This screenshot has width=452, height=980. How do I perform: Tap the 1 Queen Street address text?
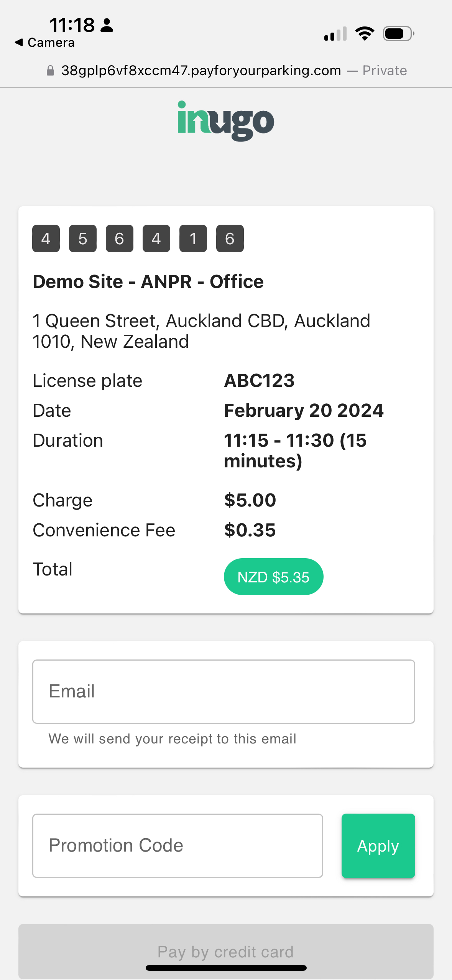click(201, 331)
